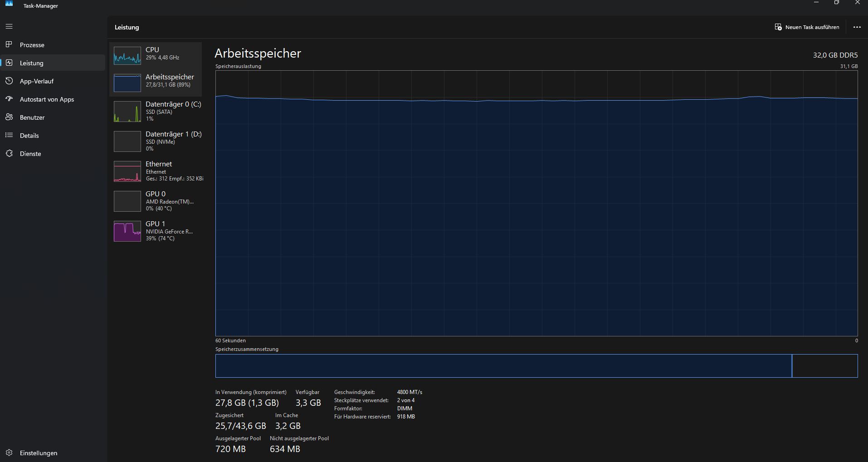Click the Speicherzusammensetzung in-use bar segment
The height and width of the screenshot is (462, 868).
(503, 366)
